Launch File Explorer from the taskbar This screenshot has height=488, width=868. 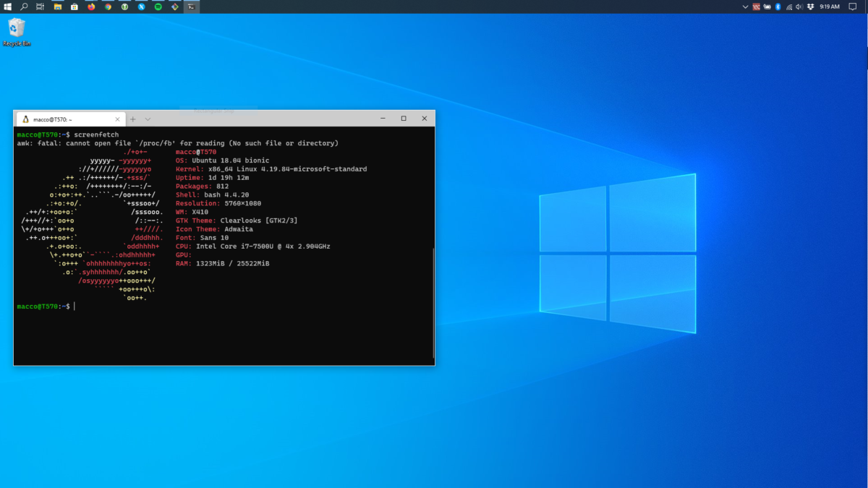pyautogui.click(x=58, y=7)
